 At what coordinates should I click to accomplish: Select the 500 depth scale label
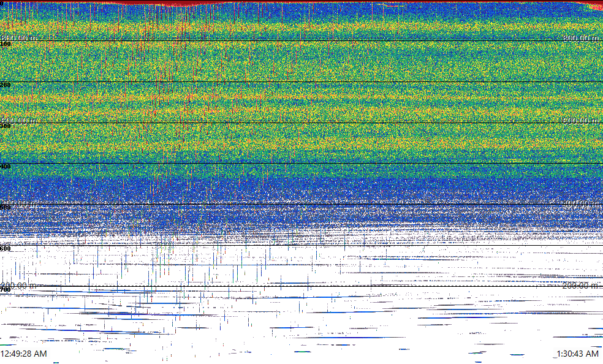pyautogui.click(x=6, y=207)
